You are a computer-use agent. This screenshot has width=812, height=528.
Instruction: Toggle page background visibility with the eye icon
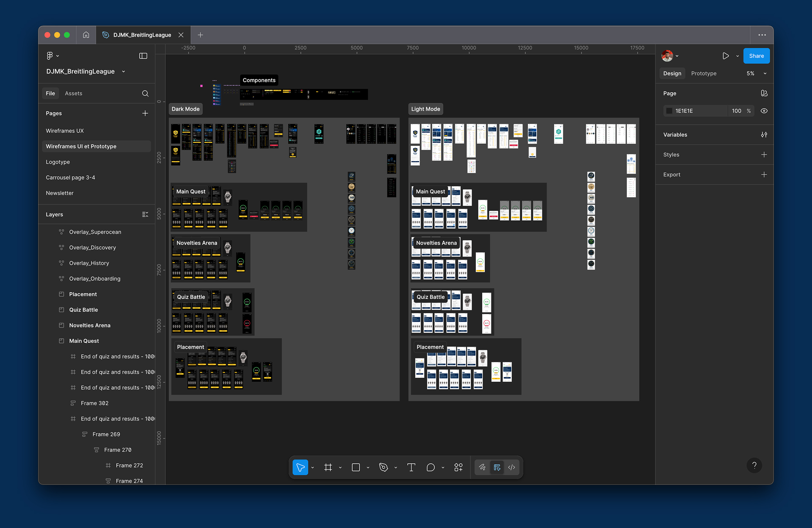coord(764,111)
